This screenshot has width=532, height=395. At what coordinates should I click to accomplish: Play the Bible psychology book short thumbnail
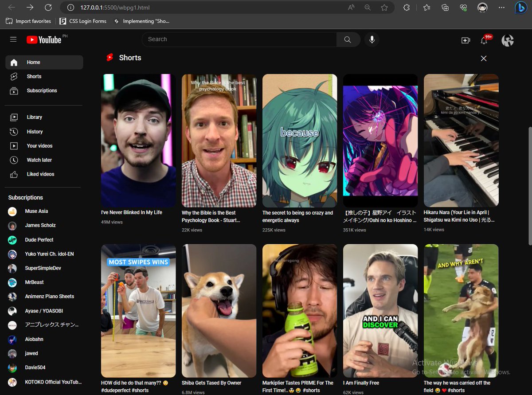point(219,141)
